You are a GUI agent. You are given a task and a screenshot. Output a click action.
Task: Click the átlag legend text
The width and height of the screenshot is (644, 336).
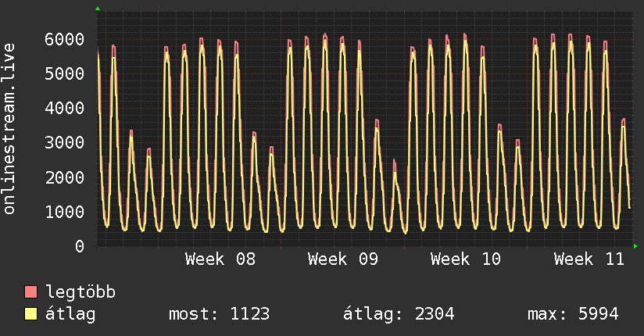tap(71, 314)
